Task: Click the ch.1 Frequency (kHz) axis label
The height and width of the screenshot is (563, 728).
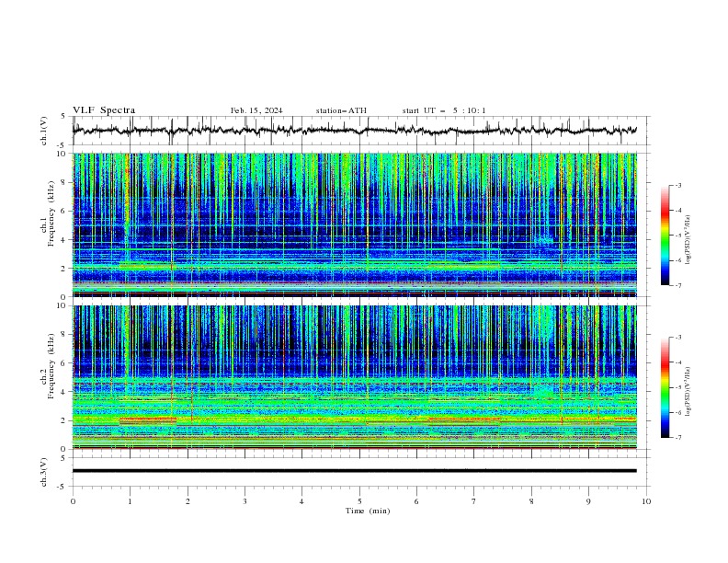Action: (48, 213)
